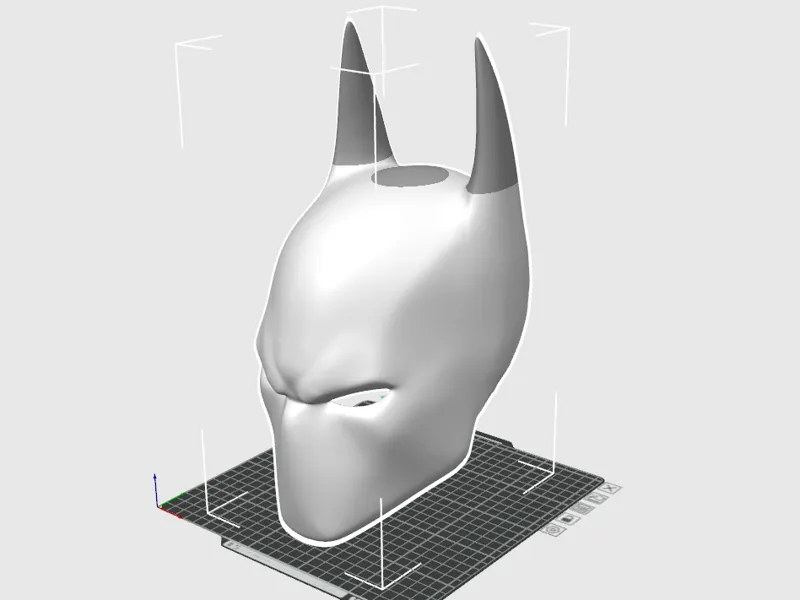800x600 pixels.
Task: Open plate settings circular icon
Action: pos(552,530)
